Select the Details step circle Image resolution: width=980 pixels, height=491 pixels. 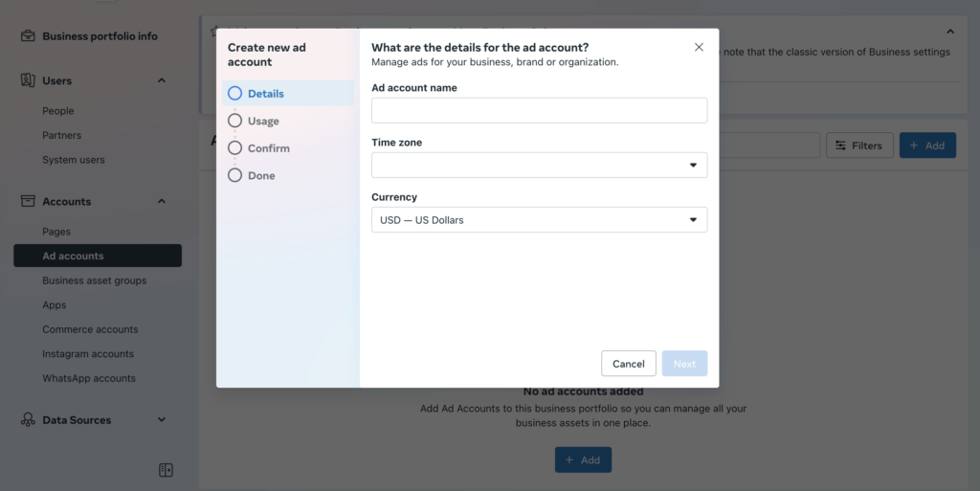tap(235, 93)
